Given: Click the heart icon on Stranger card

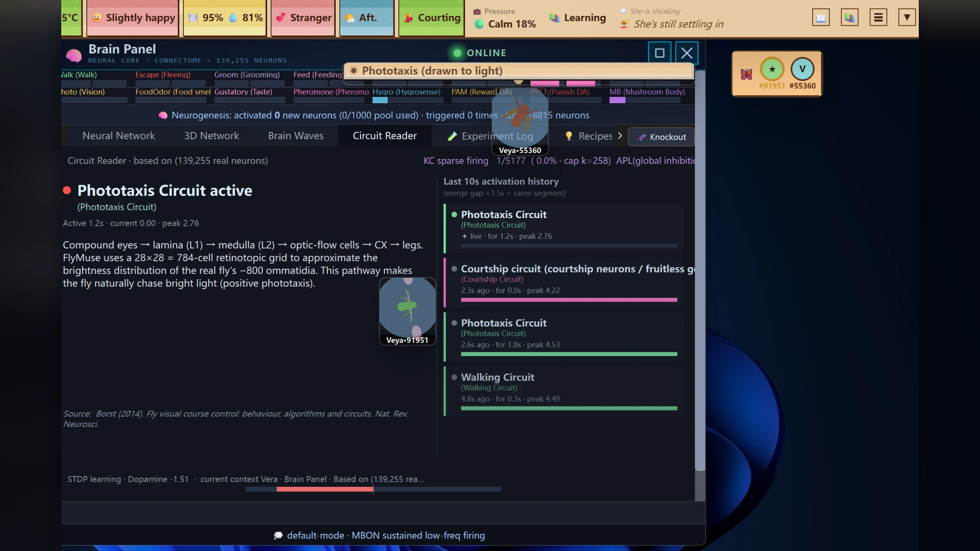Looking at the screenshot, I should pyautogui.click(x=281, y=17).
